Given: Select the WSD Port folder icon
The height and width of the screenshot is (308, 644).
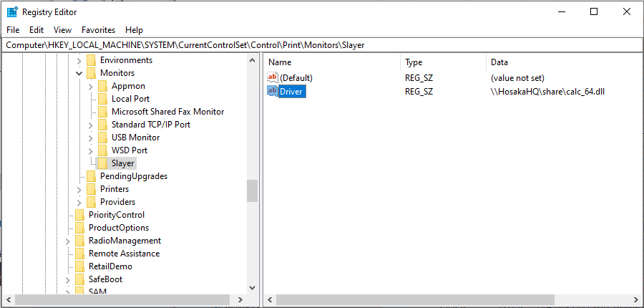Looking at the screenshot, I should [102, 150].
